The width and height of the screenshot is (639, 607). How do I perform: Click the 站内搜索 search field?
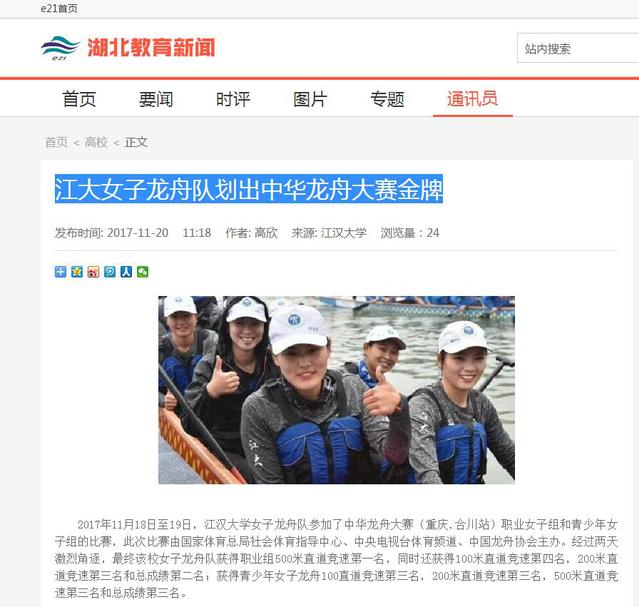point(578,49)
